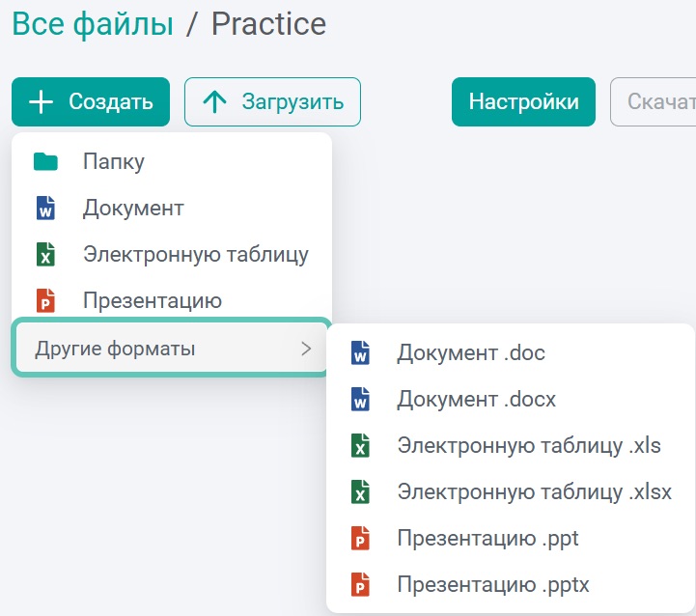The height and width of the screenshot is (616, 696).
Task: Click the PowerPoint icon next to .pptx entry
Action: click(x=360, y=584)
